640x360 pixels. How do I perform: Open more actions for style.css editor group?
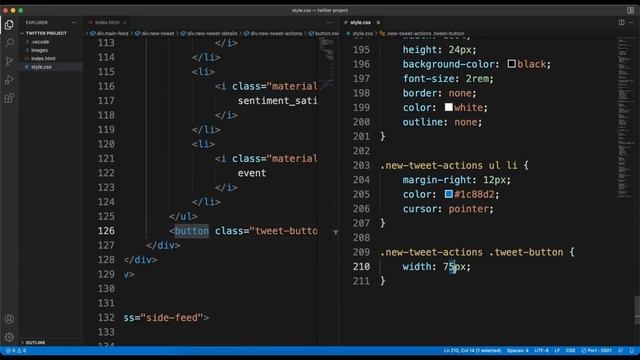[x=631, y=22]
